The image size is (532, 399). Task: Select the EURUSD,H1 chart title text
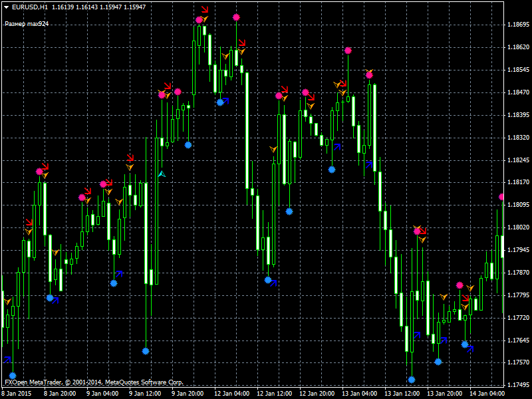30,7
